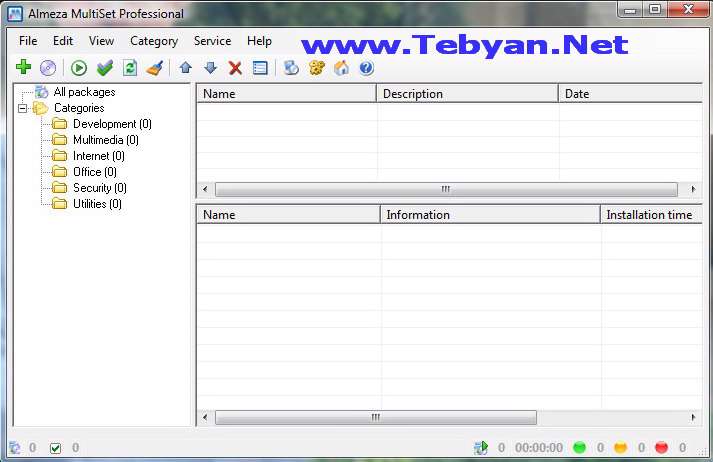The width and height of the screenshot is (713, 462).
Task: Select the Utilities (0) category
Action: 97,204
